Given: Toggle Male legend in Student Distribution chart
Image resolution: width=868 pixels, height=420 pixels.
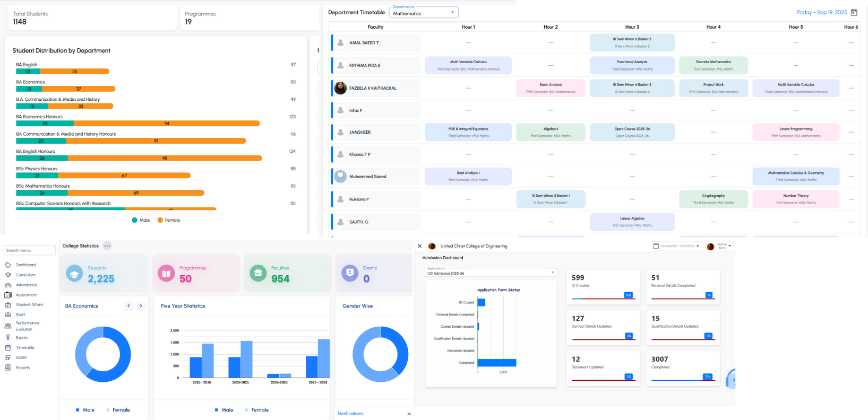Looking at the screenshot, I should [141, 220].
